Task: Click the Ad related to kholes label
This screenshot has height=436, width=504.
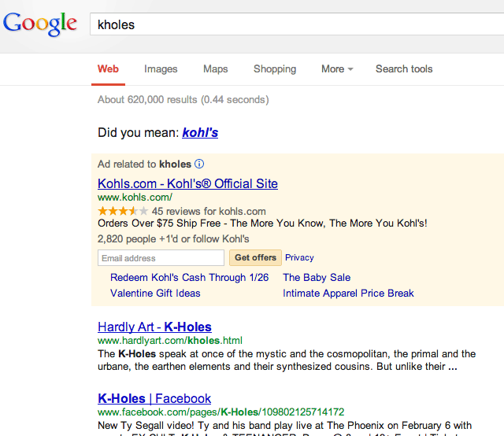Action: coord(144,164)
